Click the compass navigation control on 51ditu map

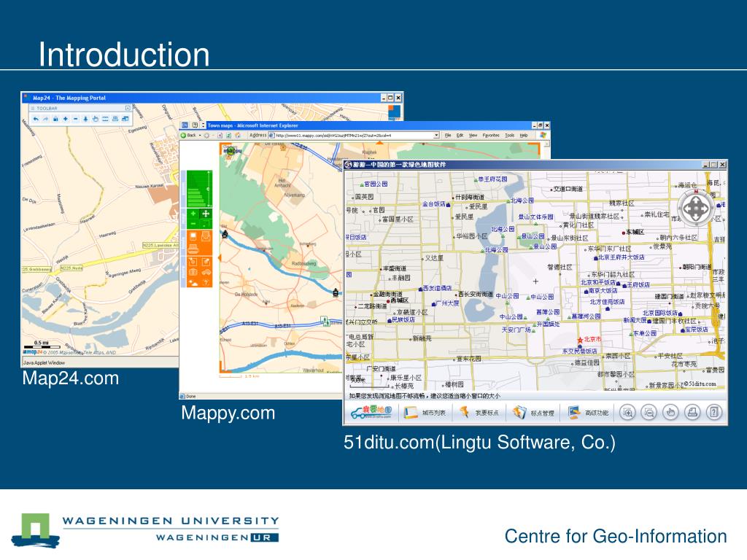pyautogui.click(x=695, y=208)
